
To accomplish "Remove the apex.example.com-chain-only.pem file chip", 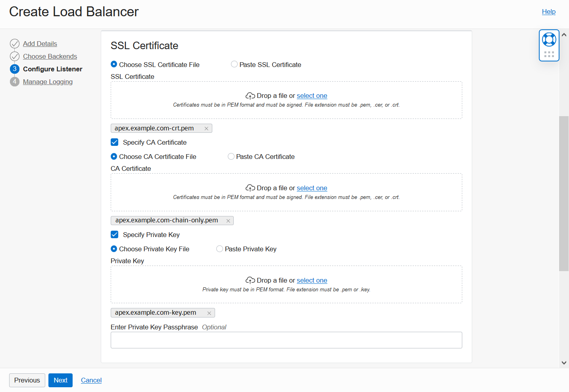I will pos(228,220).
